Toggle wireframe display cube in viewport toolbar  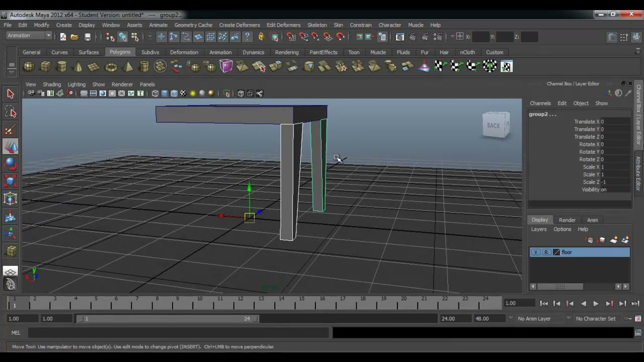coord(155,94)
